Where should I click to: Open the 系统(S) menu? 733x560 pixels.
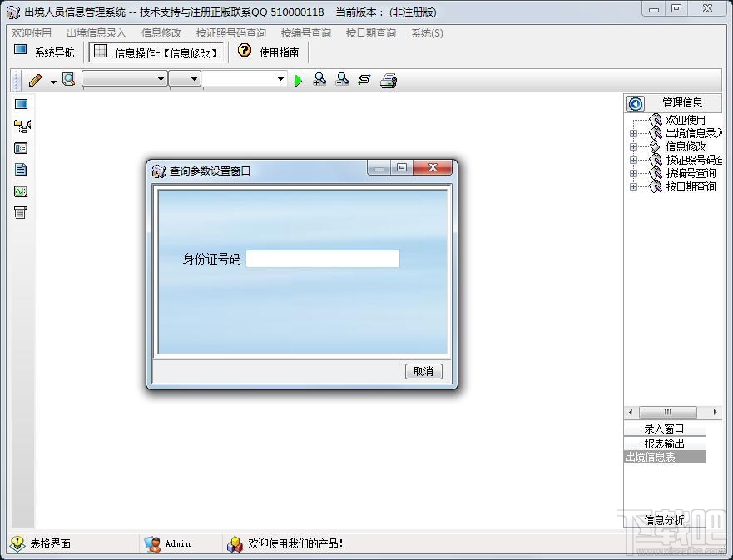click(426, 32)
